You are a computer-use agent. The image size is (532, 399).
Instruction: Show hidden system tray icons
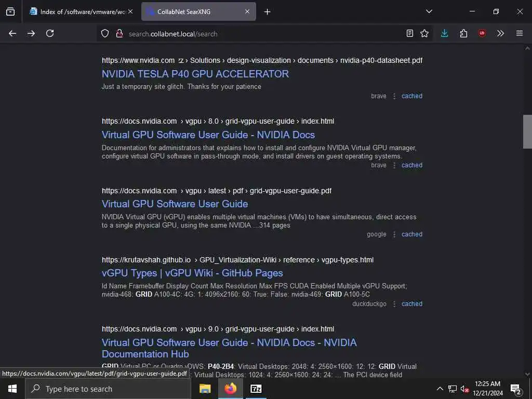[440, 389]
